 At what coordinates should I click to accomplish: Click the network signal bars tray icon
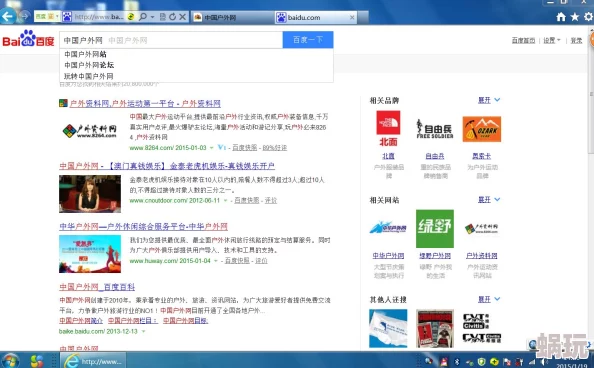coord(532,362)
